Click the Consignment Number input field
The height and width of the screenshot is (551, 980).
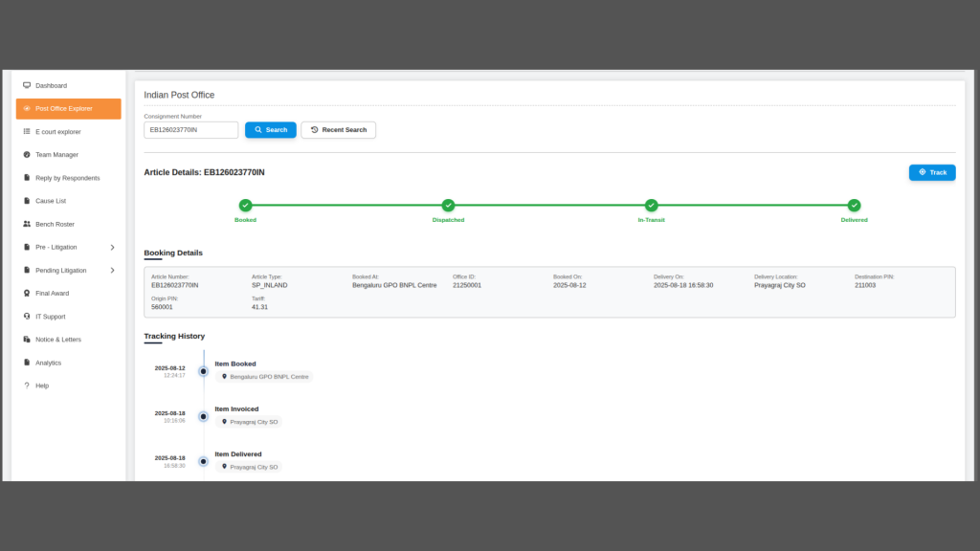pos(190,130)
